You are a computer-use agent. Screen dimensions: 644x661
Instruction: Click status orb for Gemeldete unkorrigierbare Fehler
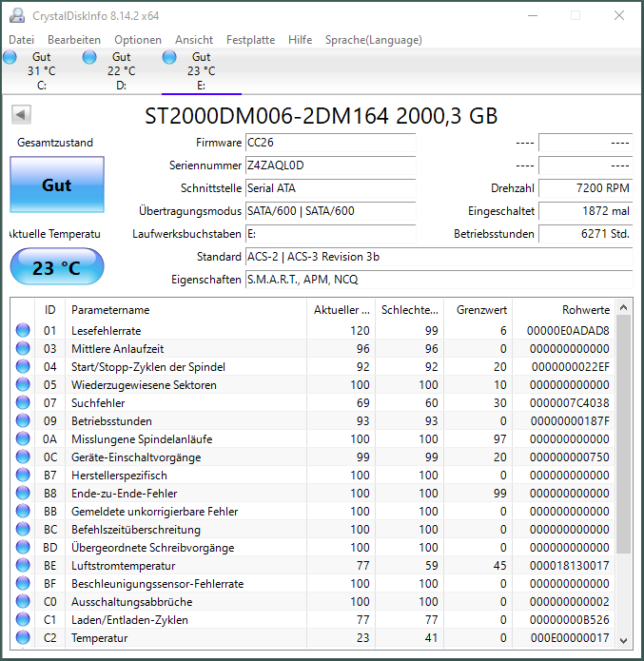23,512
